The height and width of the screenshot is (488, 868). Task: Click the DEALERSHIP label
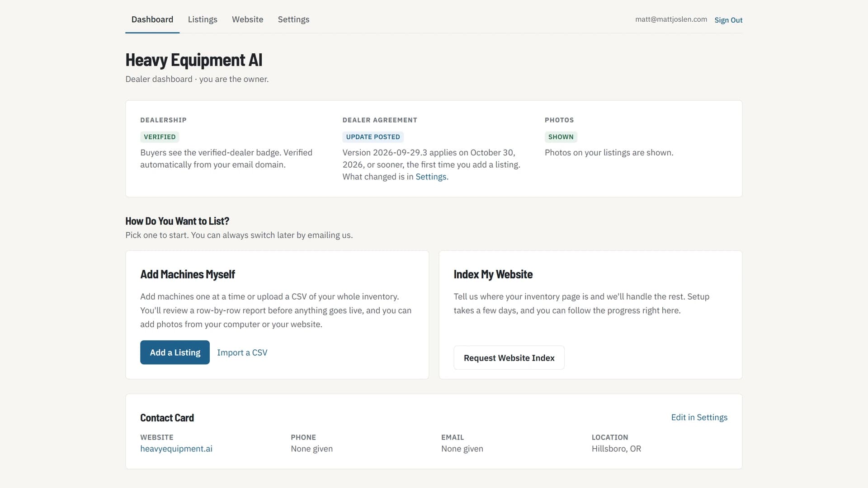coord(163,120)
